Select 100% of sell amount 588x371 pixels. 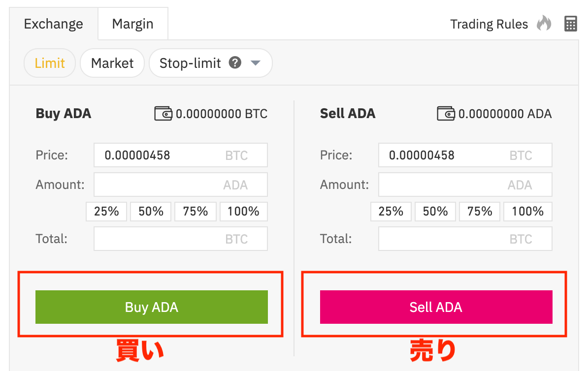(527, 211)
